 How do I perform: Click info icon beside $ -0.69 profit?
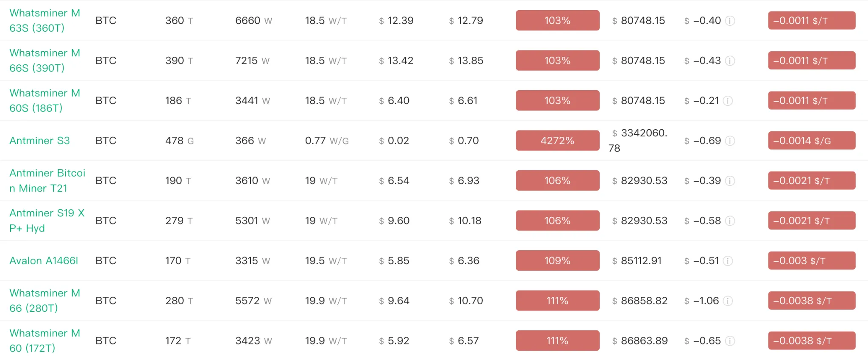730,141
